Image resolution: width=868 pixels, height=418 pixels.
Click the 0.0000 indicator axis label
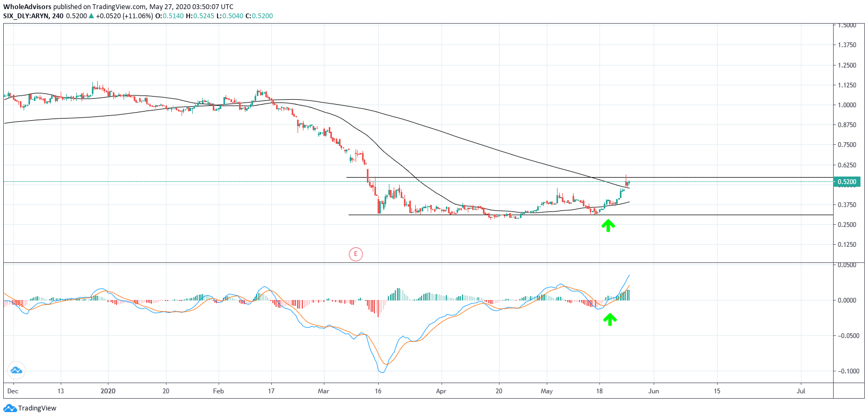click(x=847, y=300)
